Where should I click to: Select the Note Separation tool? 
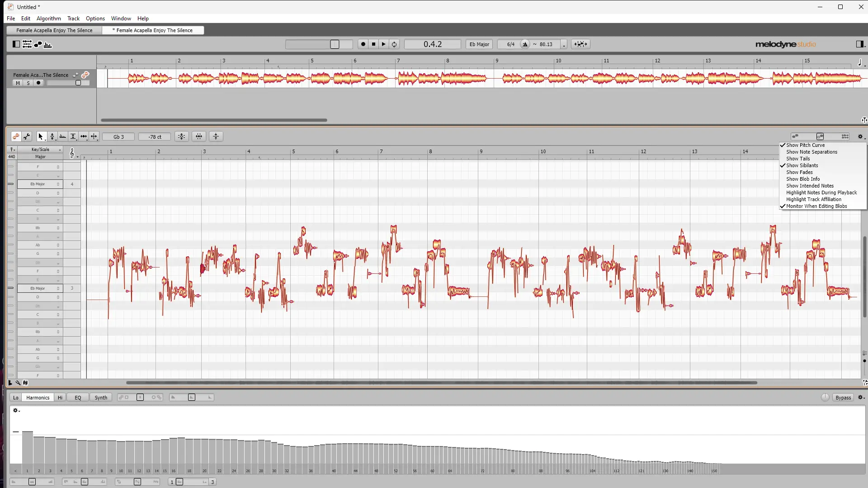[x=94, y=136]
